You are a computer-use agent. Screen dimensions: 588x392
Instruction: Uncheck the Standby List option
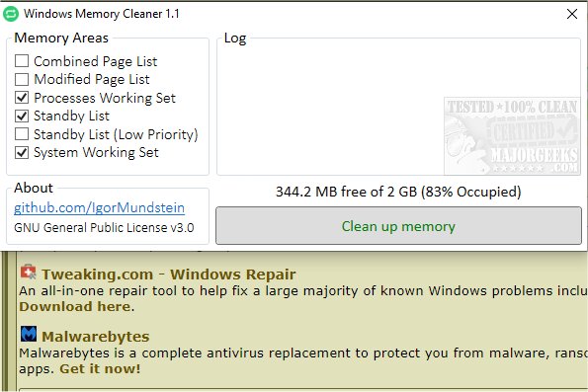22,116
